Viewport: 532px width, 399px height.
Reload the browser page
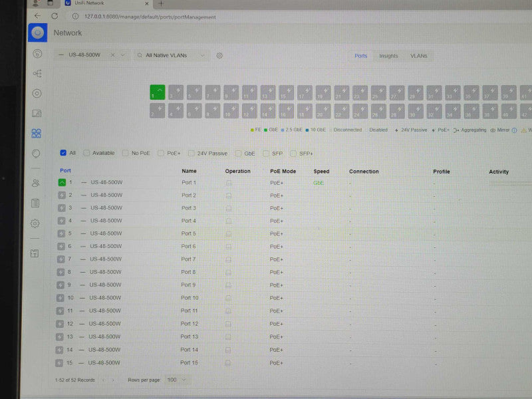[x=55, y=16]
